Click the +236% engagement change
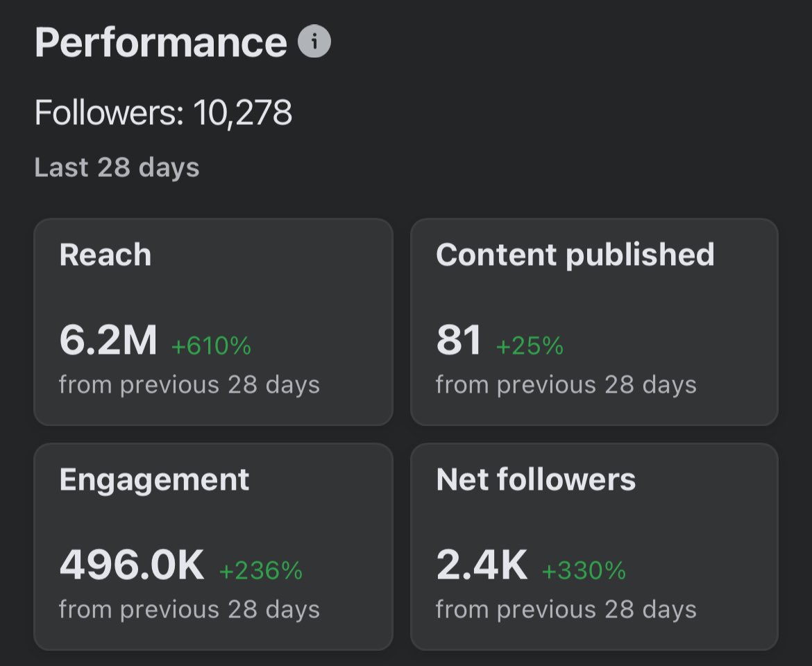 point(261,570)
